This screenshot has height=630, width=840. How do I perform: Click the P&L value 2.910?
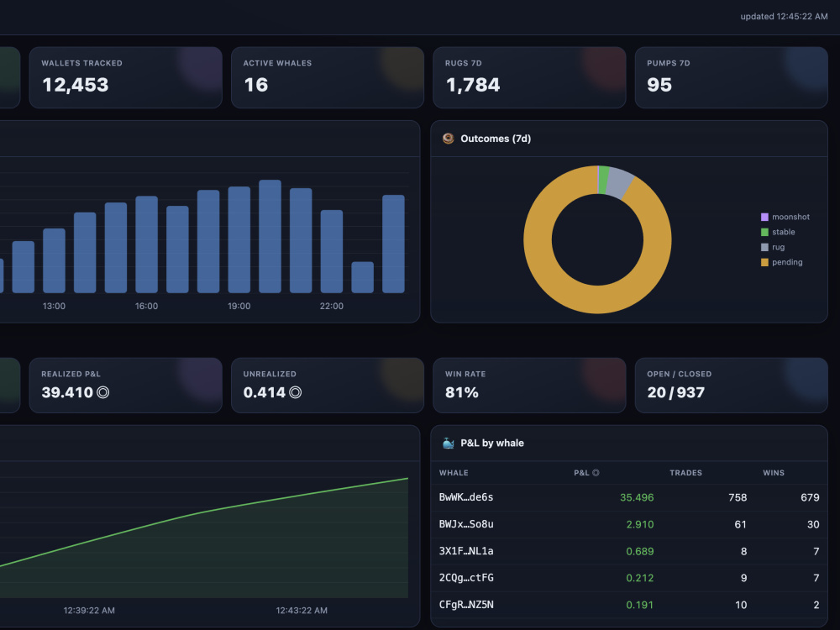tap(639, 524)
